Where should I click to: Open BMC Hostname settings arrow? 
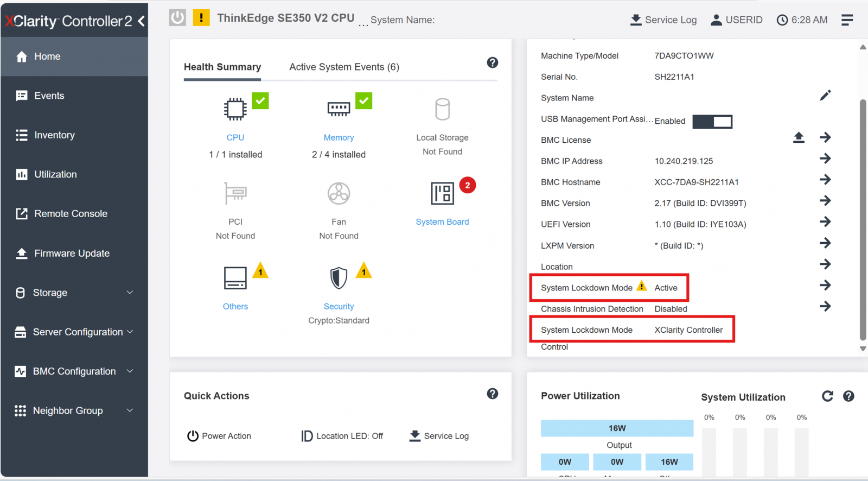coord(825,180)
